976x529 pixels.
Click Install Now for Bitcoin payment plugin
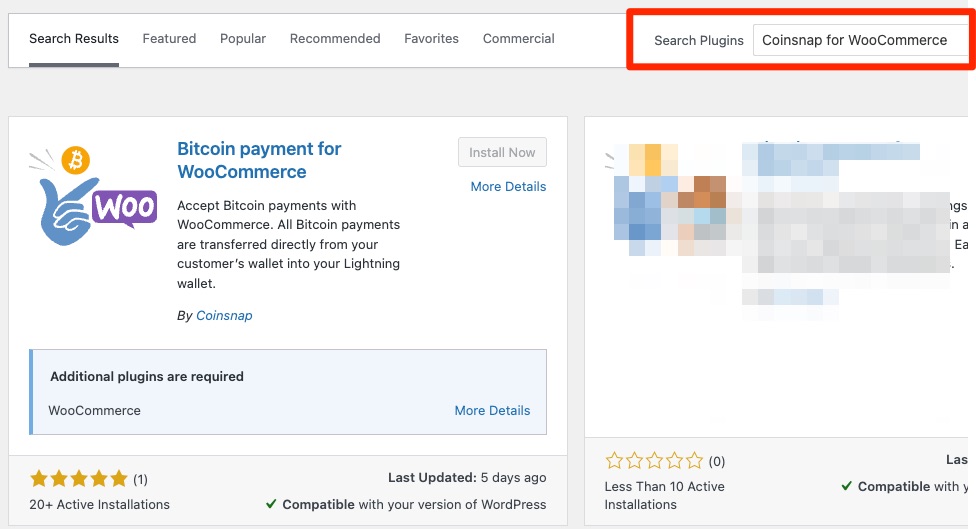(x=502, y=152)
